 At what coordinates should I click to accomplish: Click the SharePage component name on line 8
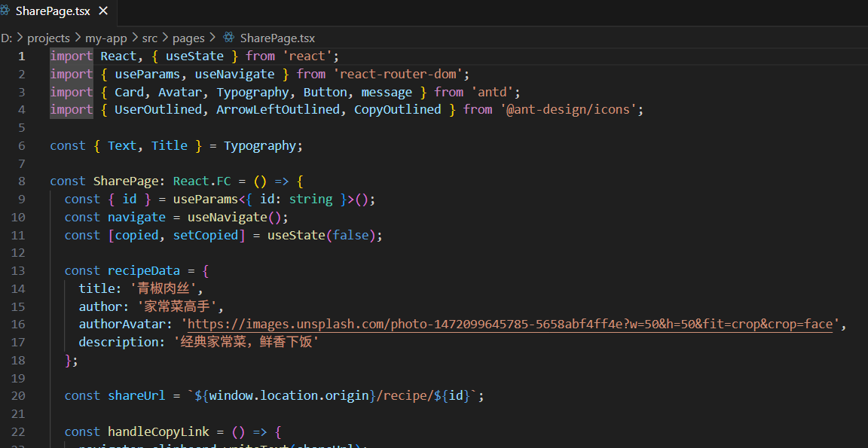tap(127, 181)
